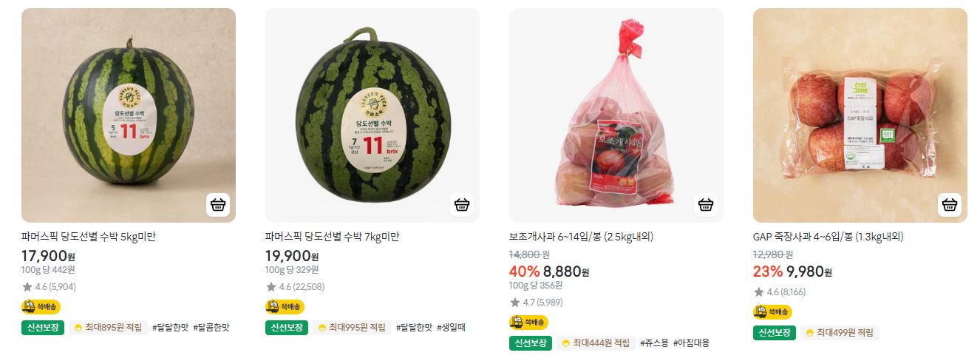Click basket icon on GAP 죽장사과 image
This screenshot has width=980, height=361.
pyautogui.click(x=949, y=205)
